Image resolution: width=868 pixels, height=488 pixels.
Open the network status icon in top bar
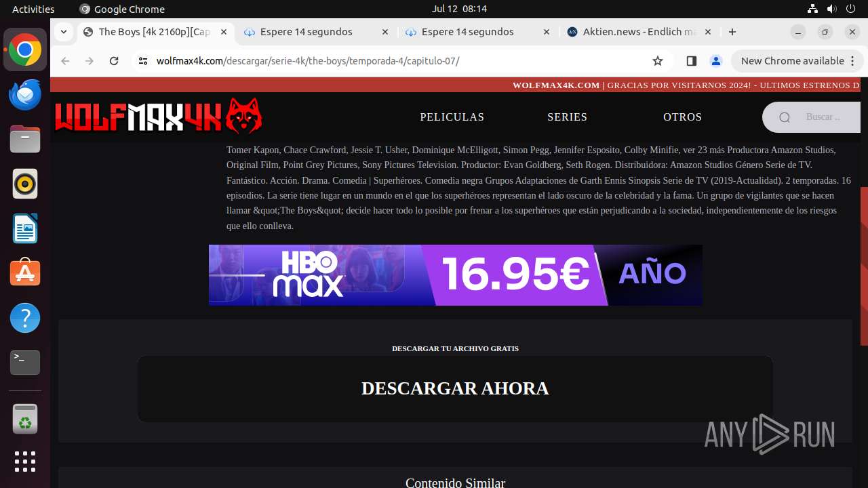[x=813, y=9]
